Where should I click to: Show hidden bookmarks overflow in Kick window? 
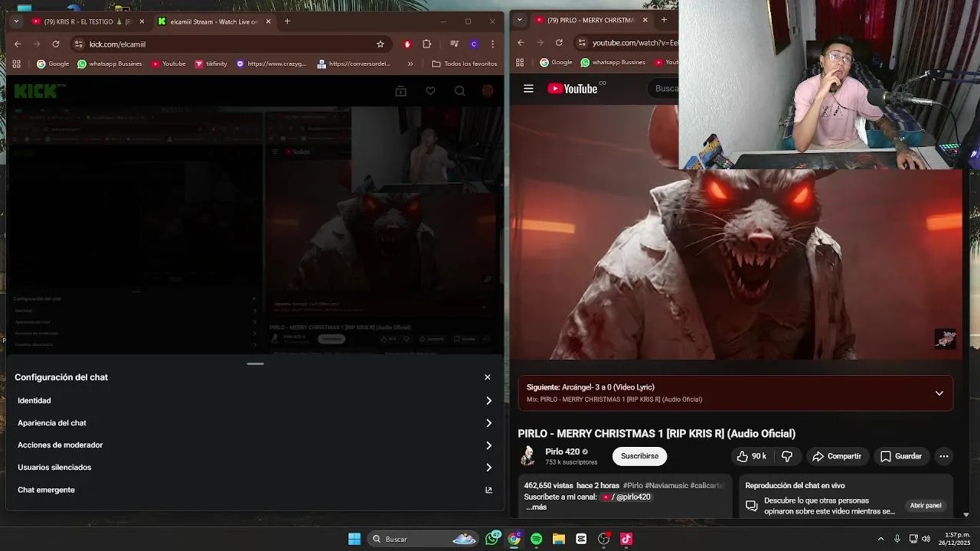pos(410,64)
